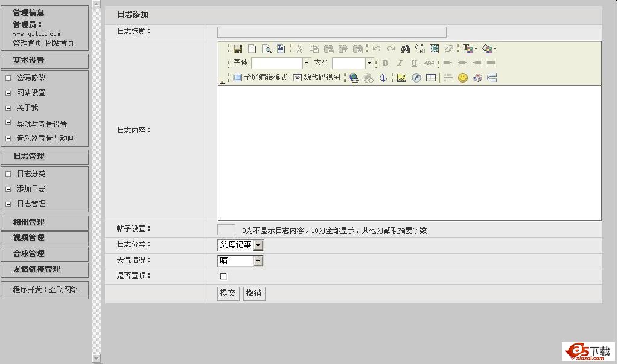
Task: Click the Paste from Word icon
Action: pos(358,48)
